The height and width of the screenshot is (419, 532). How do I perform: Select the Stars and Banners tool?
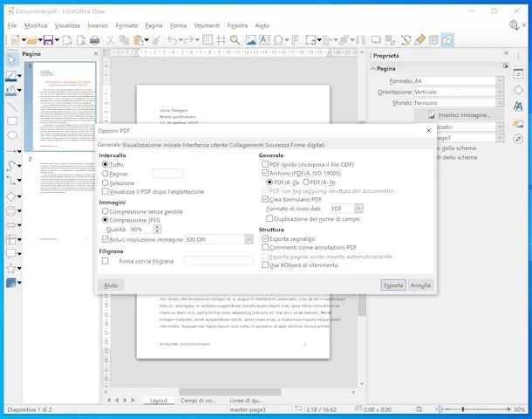pos(10,268)
